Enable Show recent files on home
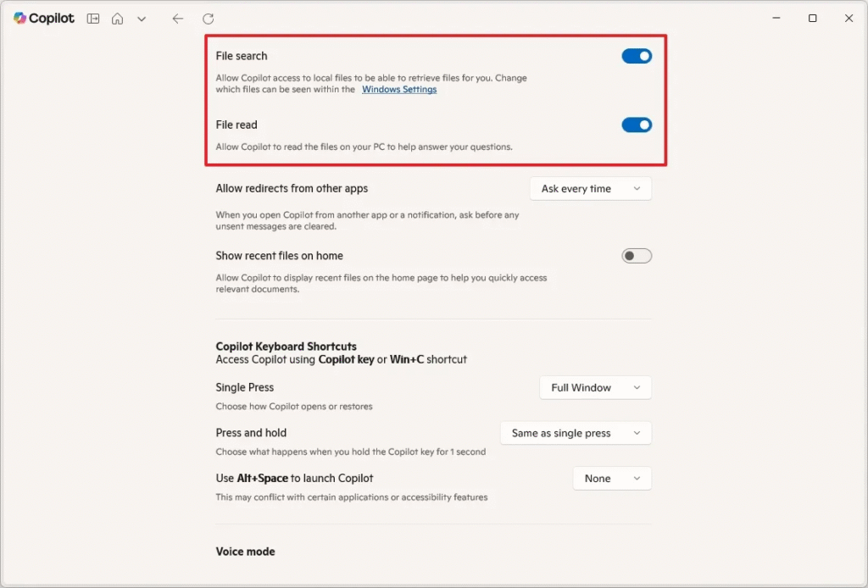 coord(637,256)
